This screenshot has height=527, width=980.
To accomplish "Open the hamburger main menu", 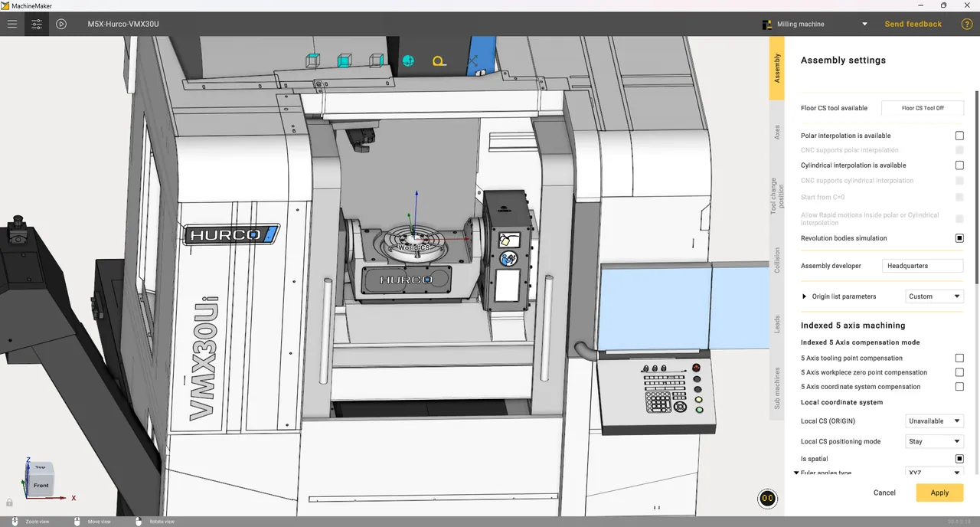I will pyautogui.click(x=12, y=24).
